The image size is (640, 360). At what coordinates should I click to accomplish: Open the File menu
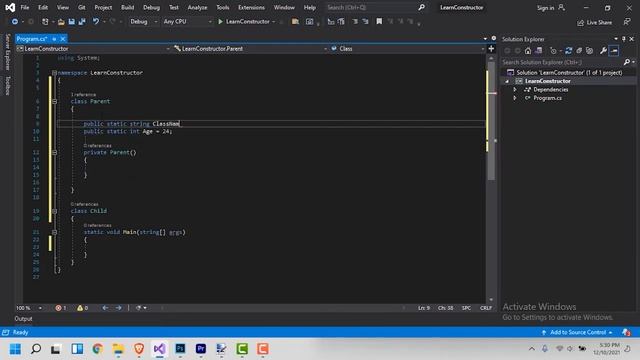(25, 7)
